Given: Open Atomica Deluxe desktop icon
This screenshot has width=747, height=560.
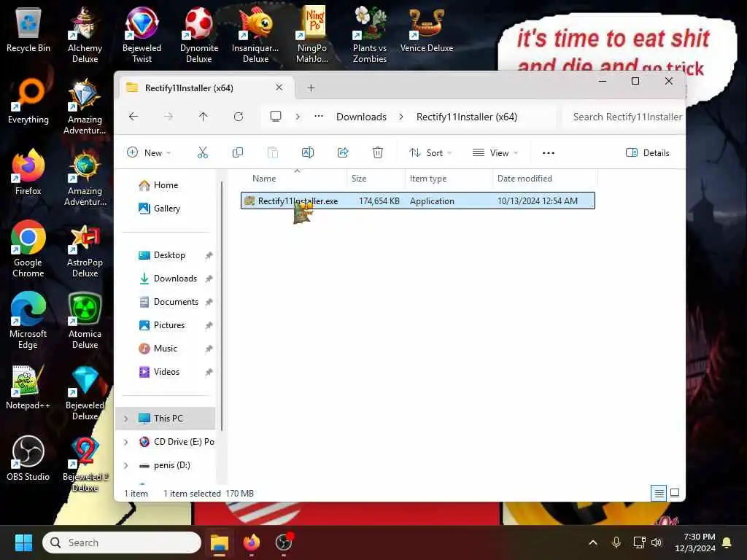Looking at the screenshot, I should point(85,321).
